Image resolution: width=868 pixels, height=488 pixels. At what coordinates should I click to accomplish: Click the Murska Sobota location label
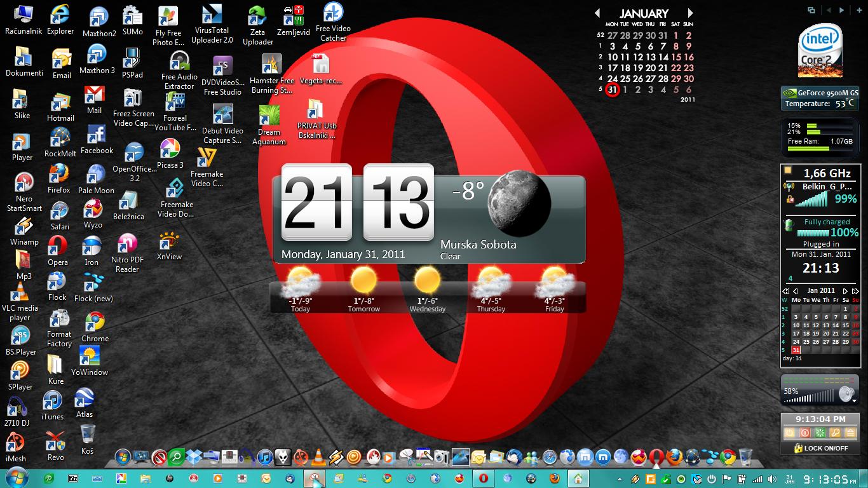coord(478,245)
